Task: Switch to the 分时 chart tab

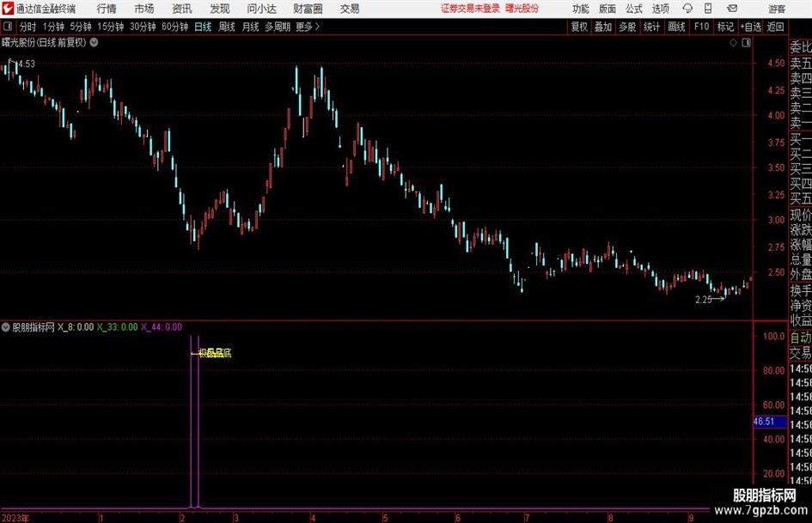Action: pyautogui.click(x=28, y=27)
